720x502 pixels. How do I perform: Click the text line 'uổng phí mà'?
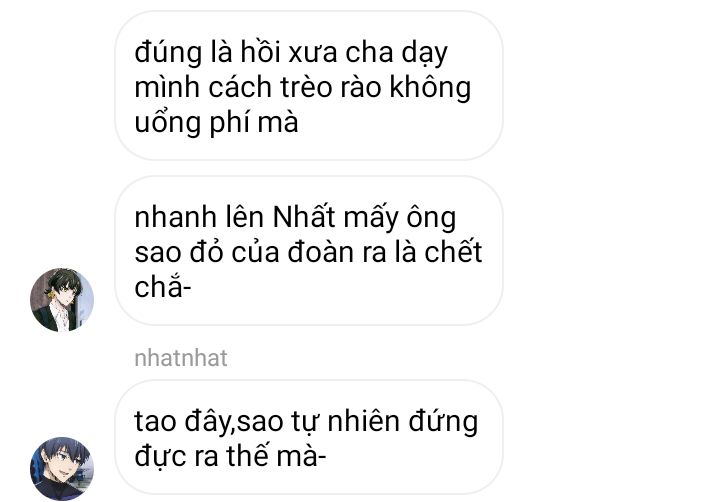tap(216, 123)
